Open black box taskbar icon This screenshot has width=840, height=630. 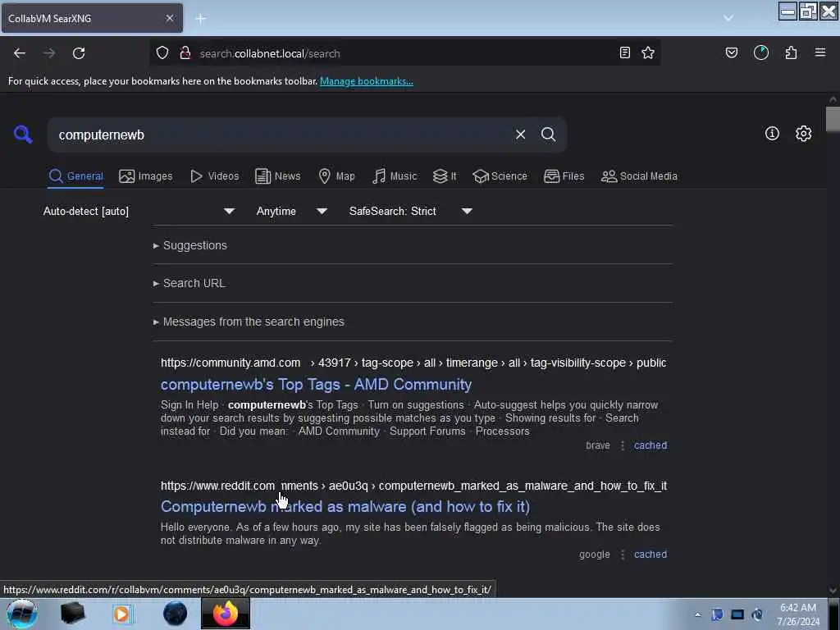point(72,614)
